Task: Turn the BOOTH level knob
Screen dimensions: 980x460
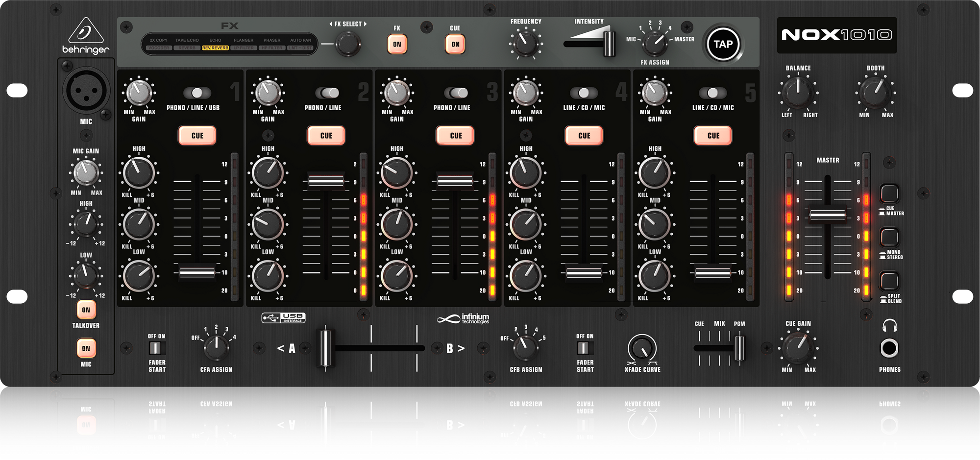Action: coord(876,93)
